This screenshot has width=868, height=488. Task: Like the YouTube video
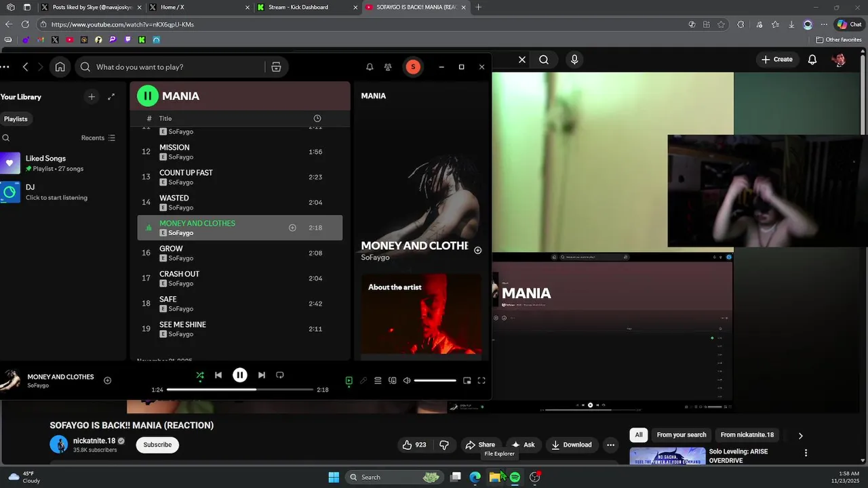tap(414, 445)
